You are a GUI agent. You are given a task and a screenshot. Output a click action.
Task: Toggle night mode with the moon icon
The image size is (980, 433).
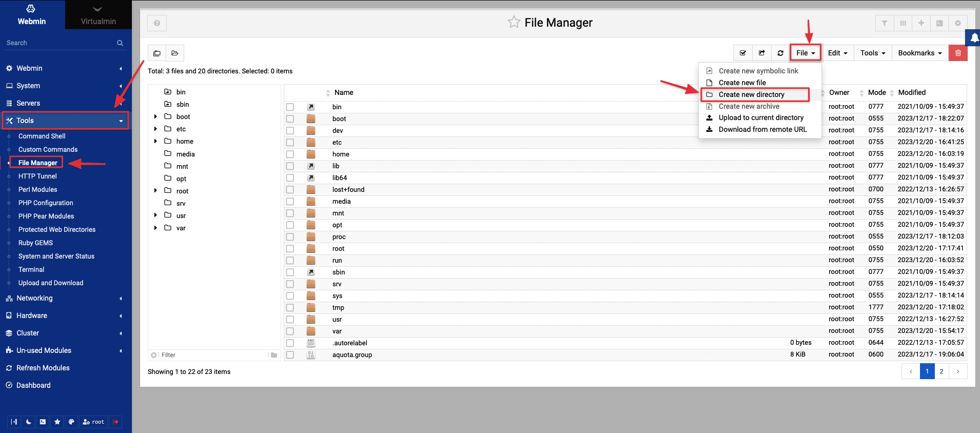(x=29, y=422)
